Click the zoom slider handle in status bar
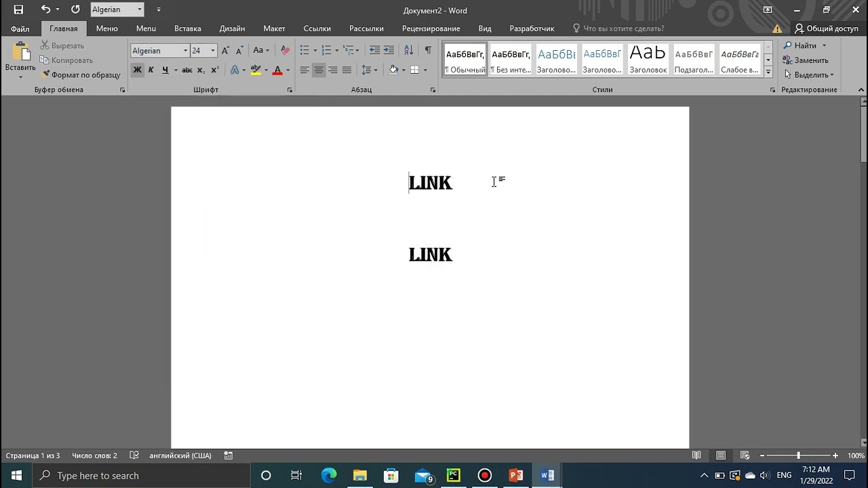Screen dimensions: 868x488 (798, 455)
